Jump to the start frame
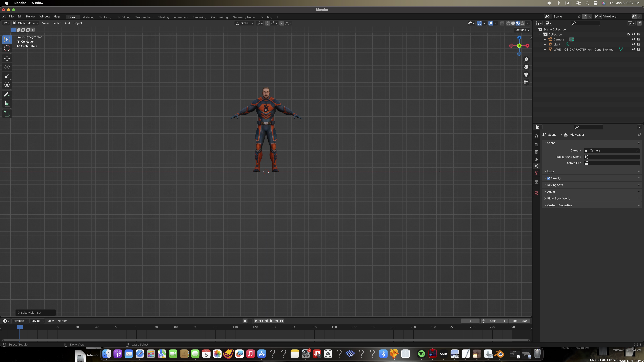The width and height of the screenshot is (644, 362). click(x=256, y=321)
